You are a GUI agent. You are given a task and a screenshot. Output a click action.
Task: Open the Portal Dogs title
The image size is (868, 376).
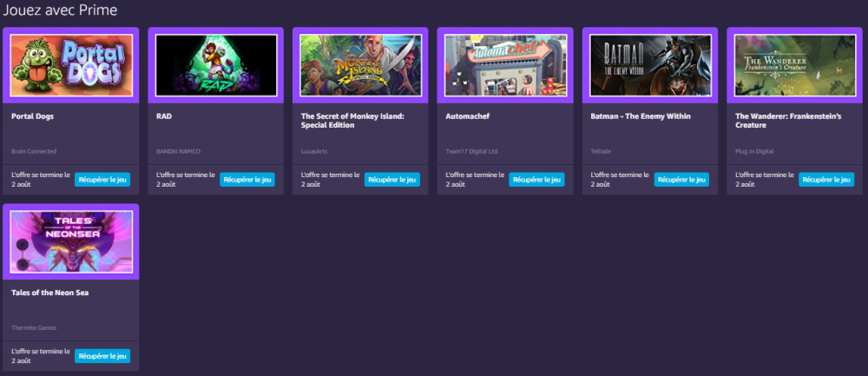click(x=33, y=116)
